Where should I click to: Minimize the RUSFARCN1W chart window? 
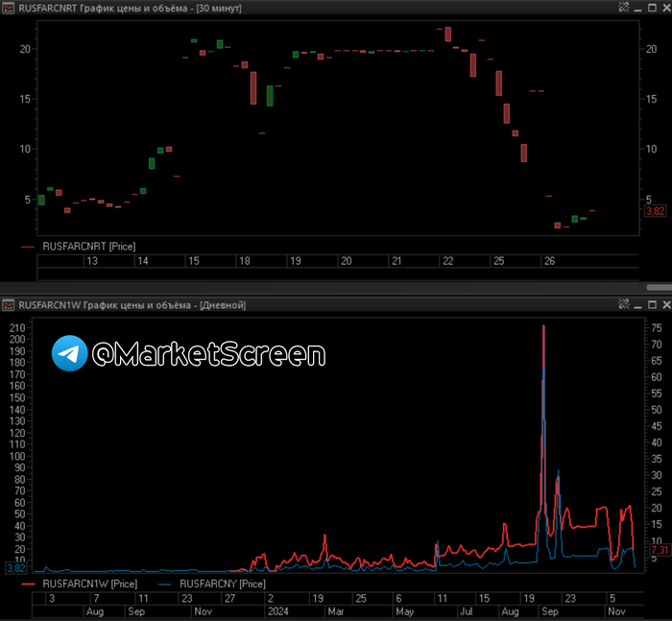pyautogui.click(x=637, y=305)
